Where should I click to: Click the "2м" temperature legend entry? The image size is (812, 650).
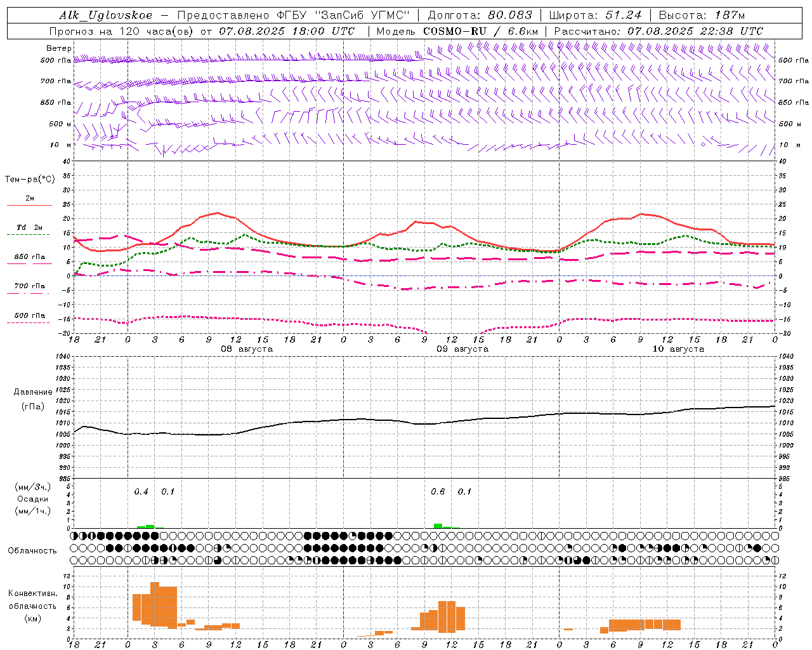pyautogui.click(x=30, y=198)
